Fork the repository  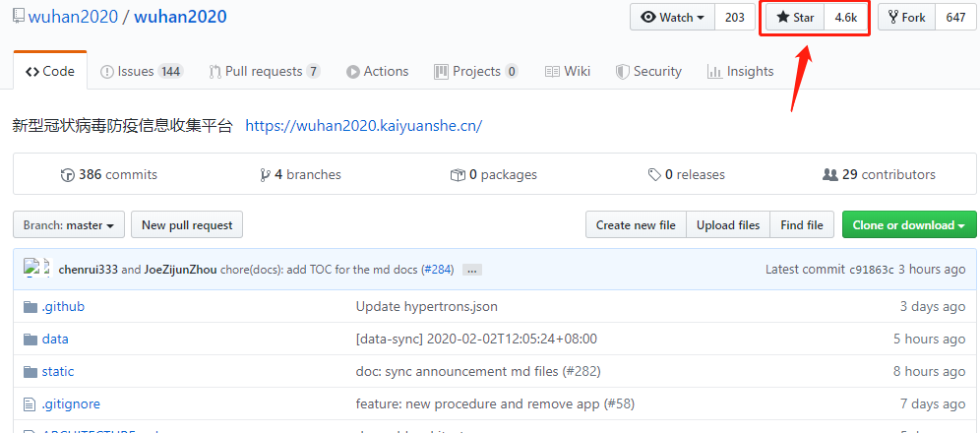pyautogui.click(x=906, y=18)
